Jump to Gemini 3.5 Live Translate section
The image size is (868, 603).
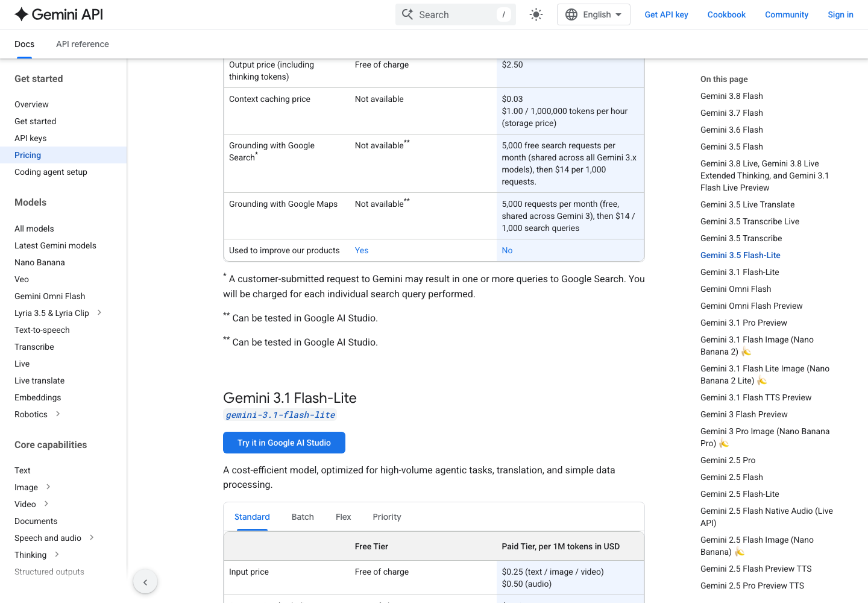(x=747, y=204)
